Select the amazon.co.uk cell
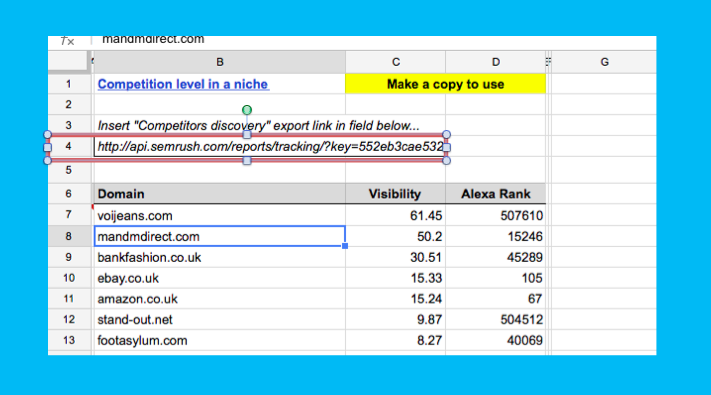 219,299
